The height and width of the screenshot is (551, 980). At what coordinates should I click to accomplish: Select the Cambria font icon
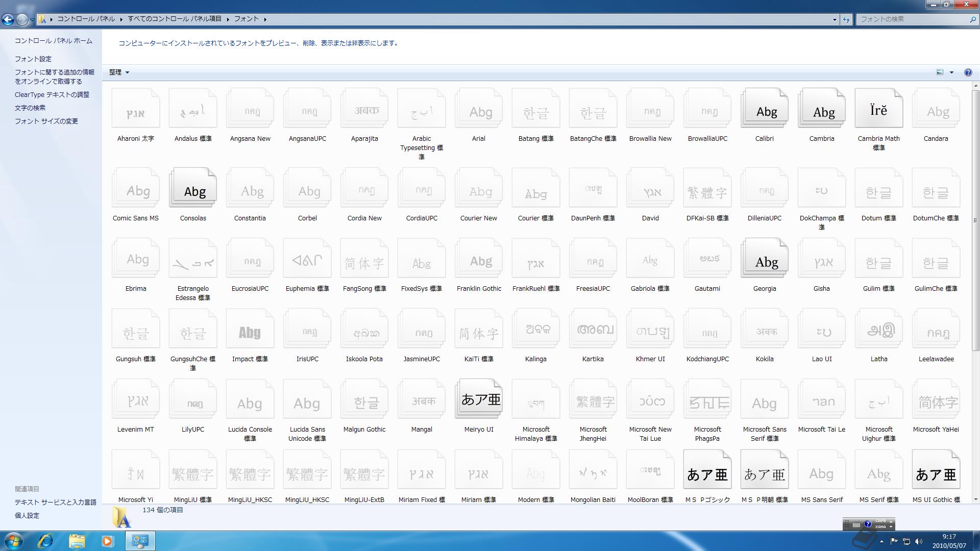(821, 108)
